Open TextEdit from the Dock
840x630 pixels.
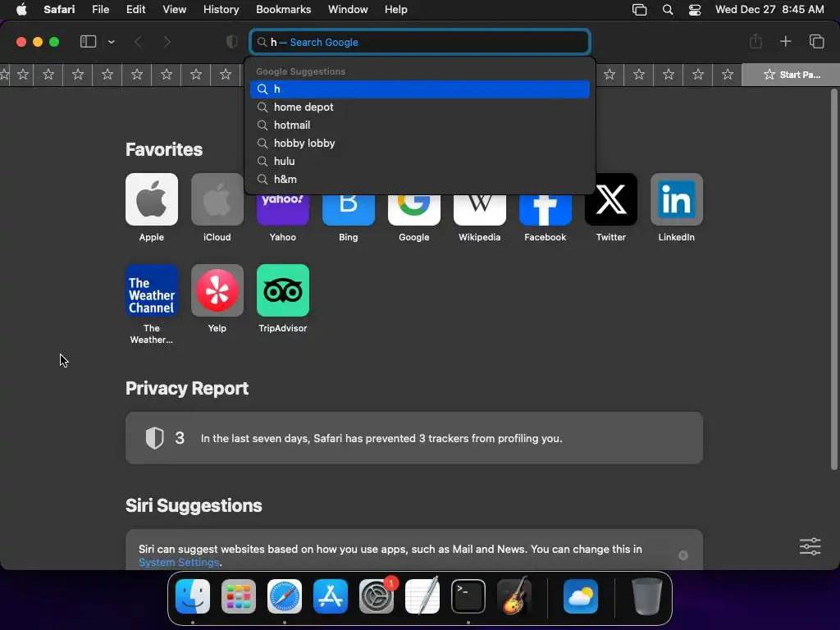click(422, 596)
